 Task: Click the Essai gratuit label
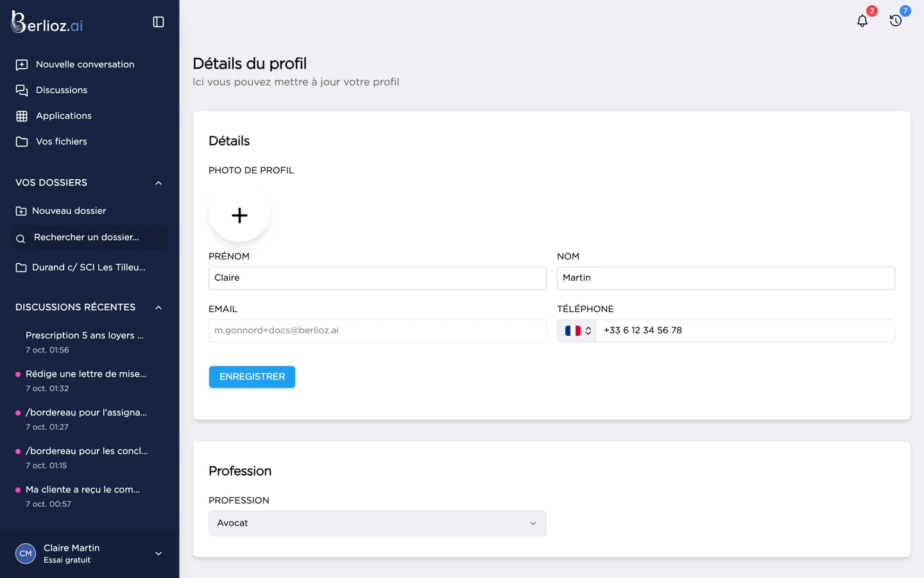point(67,560)
